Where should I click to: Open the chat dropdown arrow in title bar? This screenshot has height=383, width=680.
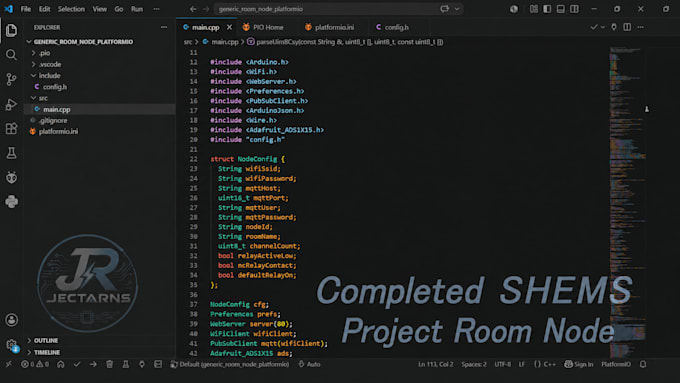coord(457,9)
